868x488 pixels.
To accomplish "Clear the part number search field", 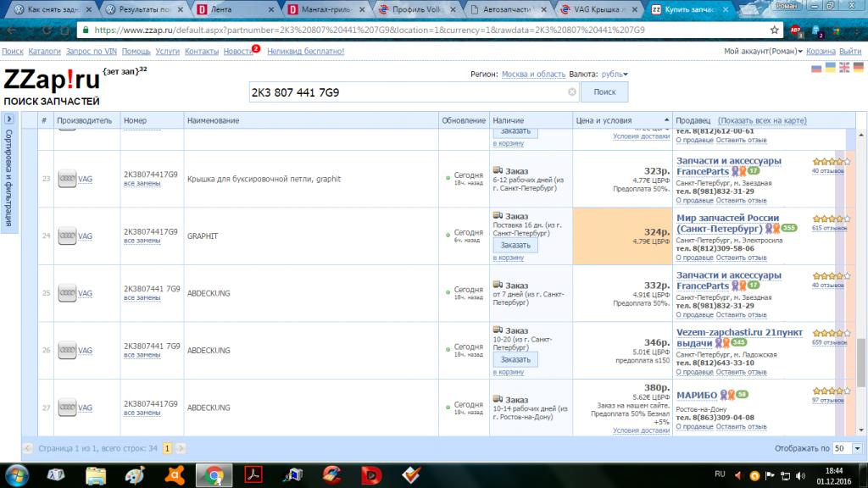I will coord(572,91).
